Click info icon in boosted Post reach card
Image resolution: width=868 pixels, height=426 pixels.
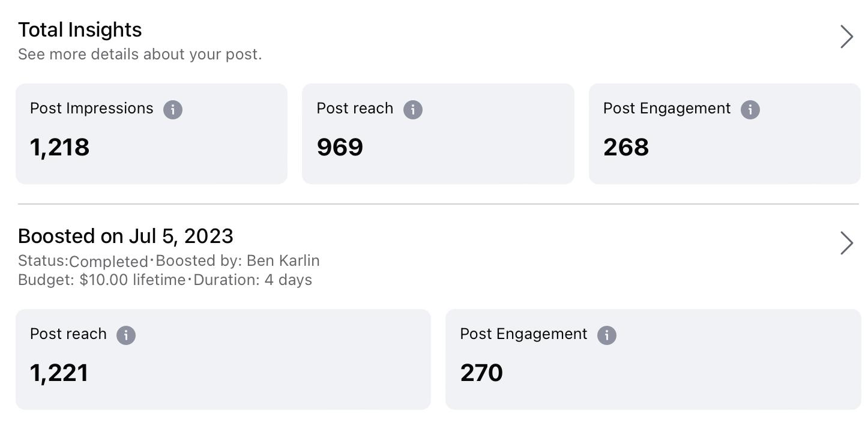coord(126,335)
